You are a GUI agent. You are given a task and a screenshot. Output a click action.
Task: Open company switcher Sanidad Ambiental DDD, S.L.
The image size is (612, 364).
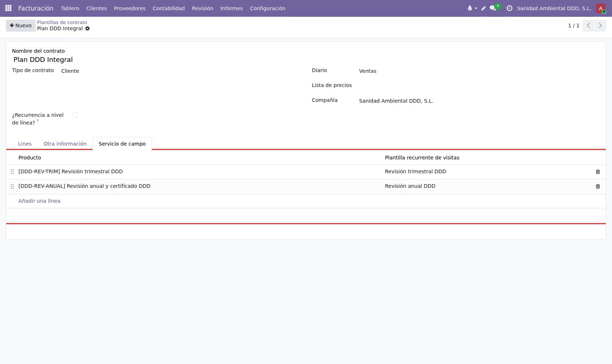554,8
